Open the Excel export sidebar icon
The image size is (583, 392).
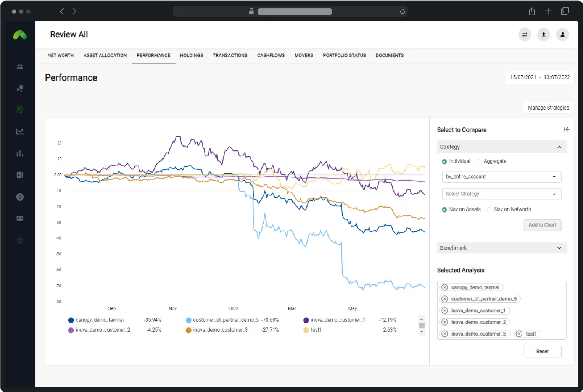(x=20, y=175)
